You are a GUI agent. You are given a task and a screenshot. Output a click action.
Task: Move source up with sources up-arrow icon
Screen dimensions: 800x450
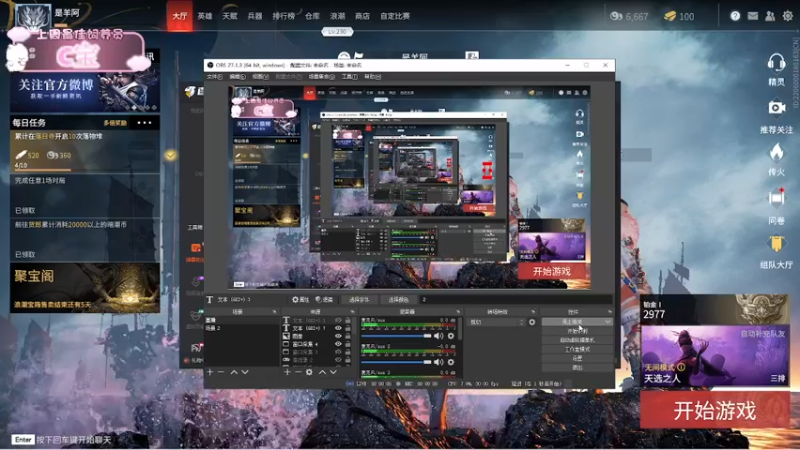(x=322, y=372)
